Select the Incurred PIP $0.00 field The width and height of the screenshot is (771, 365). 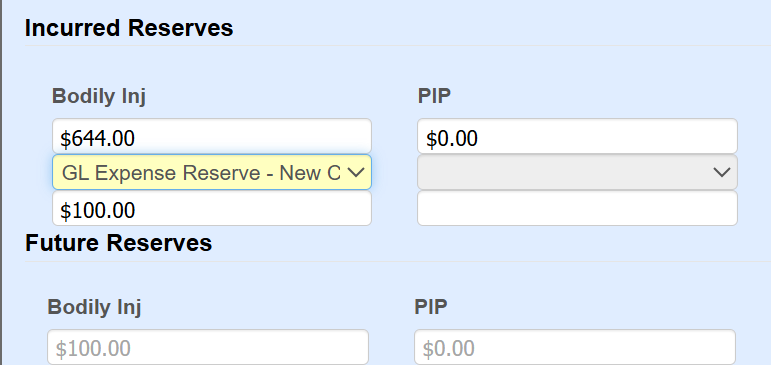click(577, 136)
